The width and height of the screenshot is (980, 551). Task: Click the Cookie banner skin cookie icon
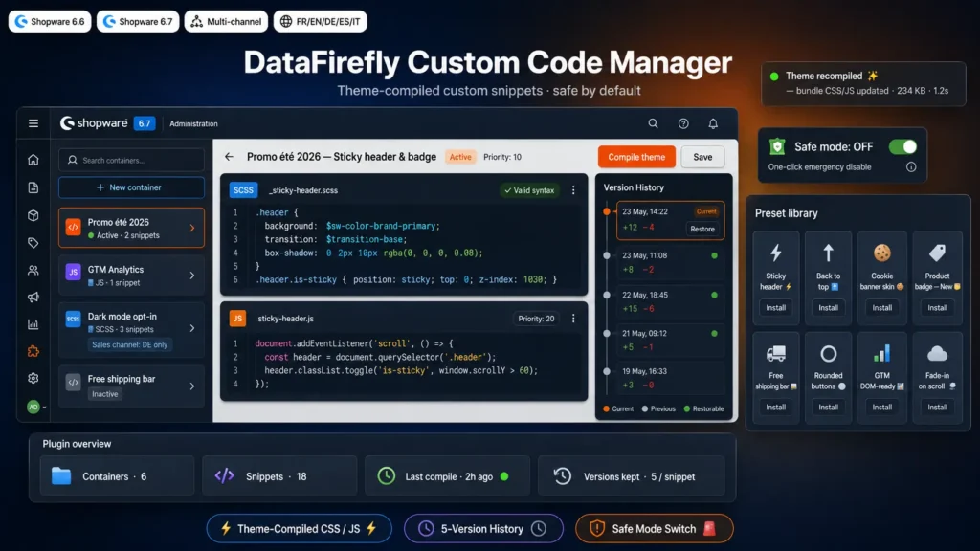tap(881, 253)
